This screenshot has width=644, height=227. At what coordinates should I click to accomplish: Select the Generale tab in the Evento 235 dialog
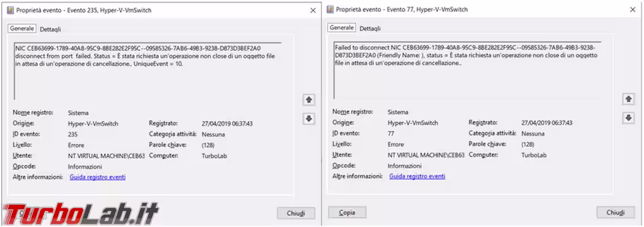[x=22, y=28]
